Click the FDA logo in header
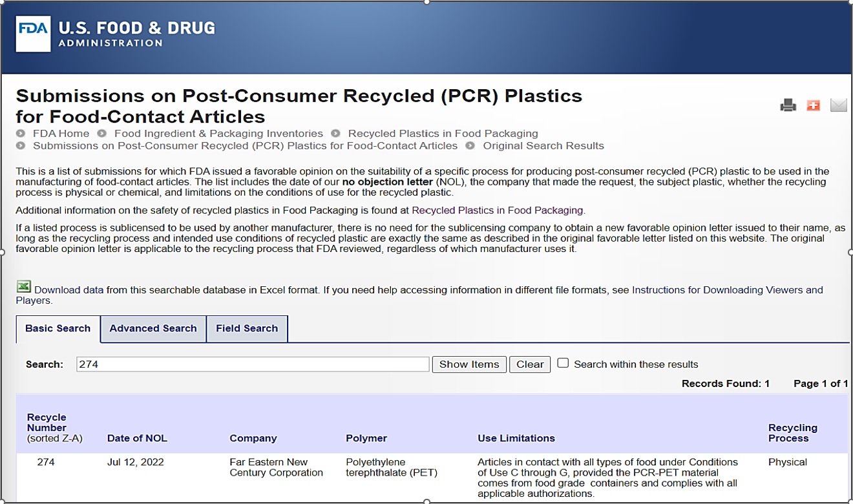Image resolution: width=853 pixels, height=504 pixels. [x=33, y=34]
